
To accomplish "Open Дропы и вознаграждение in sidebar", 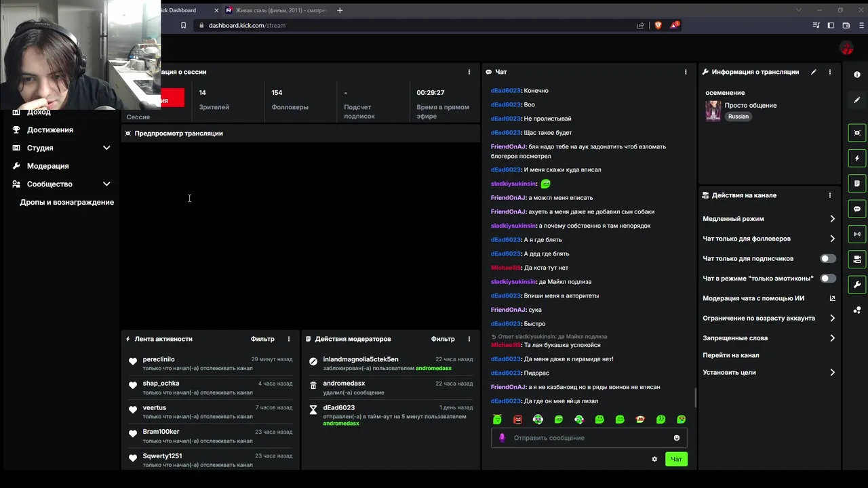I will pos(66,202).
